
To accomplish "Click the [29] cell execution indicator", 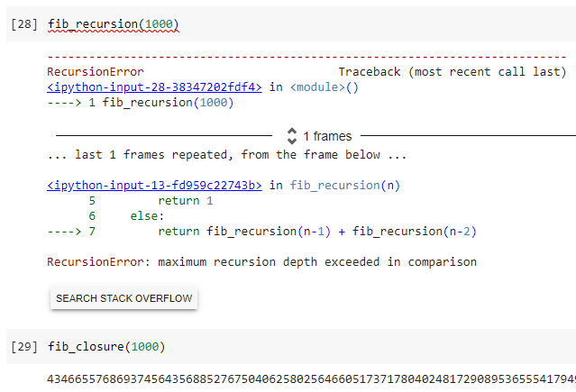I will pyautogui.click(x=23, y=347).
